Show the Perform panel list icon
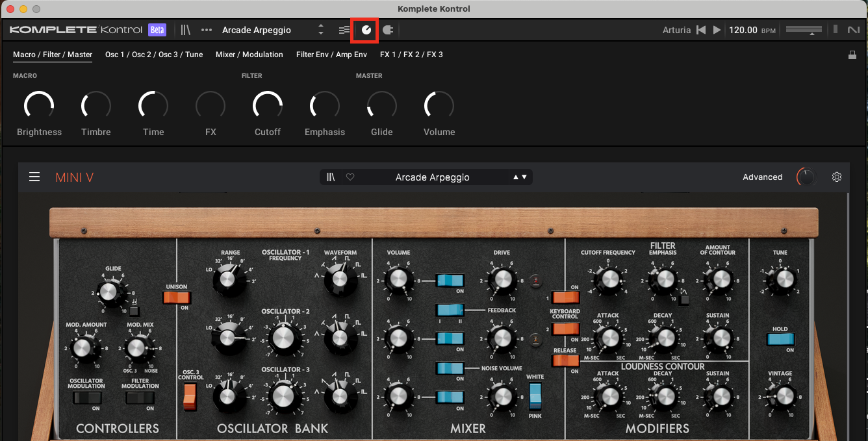868x441 pixels. (x=344, y=30)
